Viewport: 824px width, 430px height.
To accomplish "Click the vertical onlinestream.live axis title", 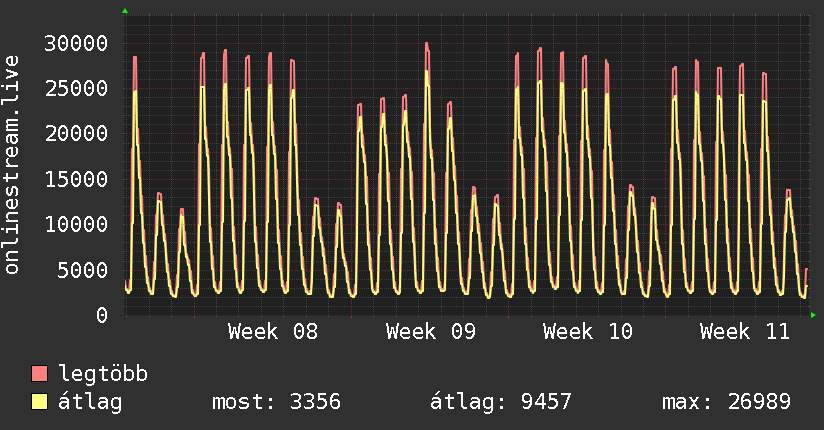I will pyautogui.click(x=12, y=166).
